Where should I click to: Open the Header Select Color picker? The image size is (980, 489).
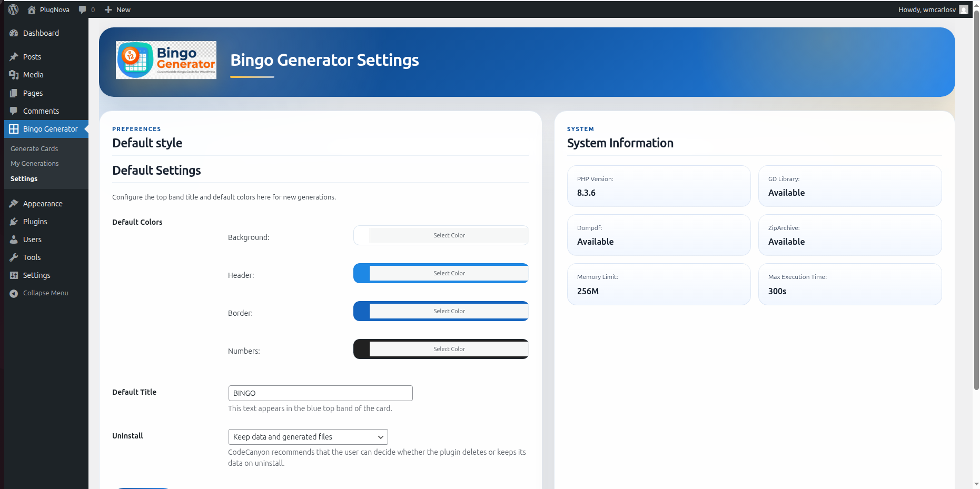pyautogui.click(x=449, y=273)
